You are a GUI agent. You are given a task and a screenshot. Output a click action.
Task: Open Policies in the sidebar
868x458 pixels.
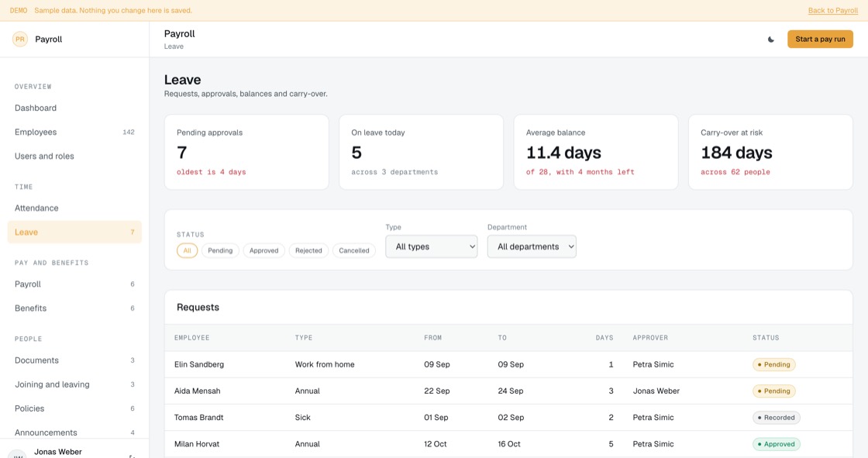(74, 408)
